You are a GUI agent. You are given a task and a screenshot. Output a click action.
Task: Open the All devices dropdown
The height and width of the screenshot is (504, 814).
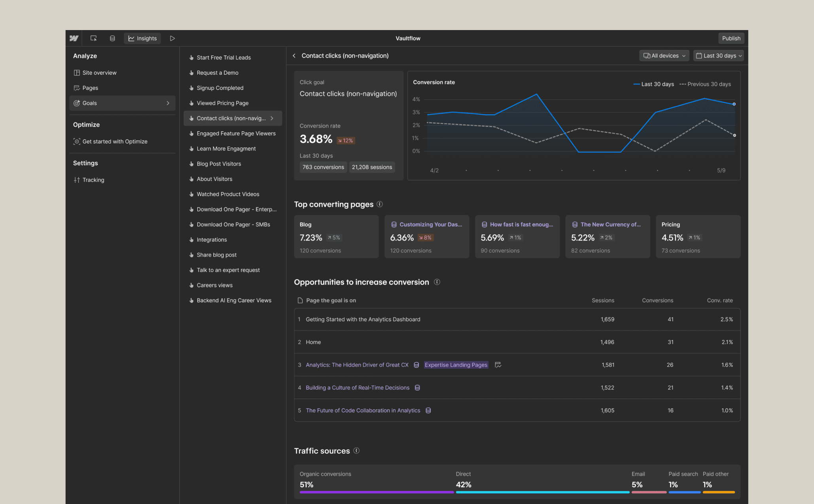[x=664, y=56]
